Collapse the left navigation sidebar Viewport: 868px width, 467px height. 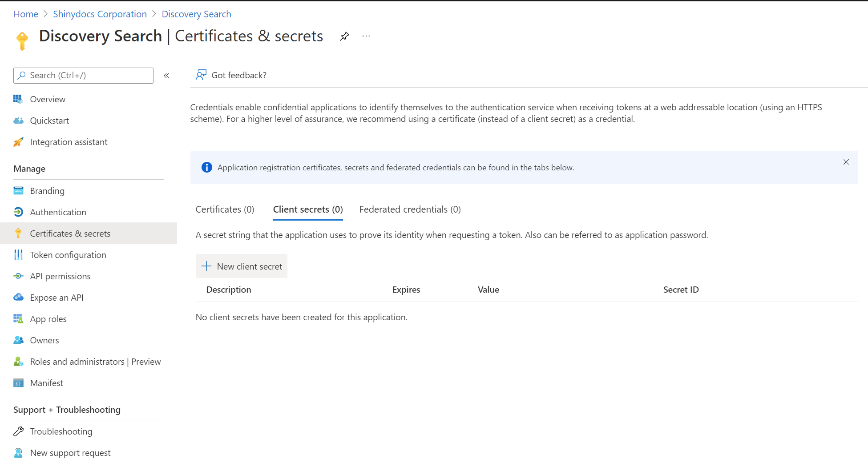tap(166, 76)
